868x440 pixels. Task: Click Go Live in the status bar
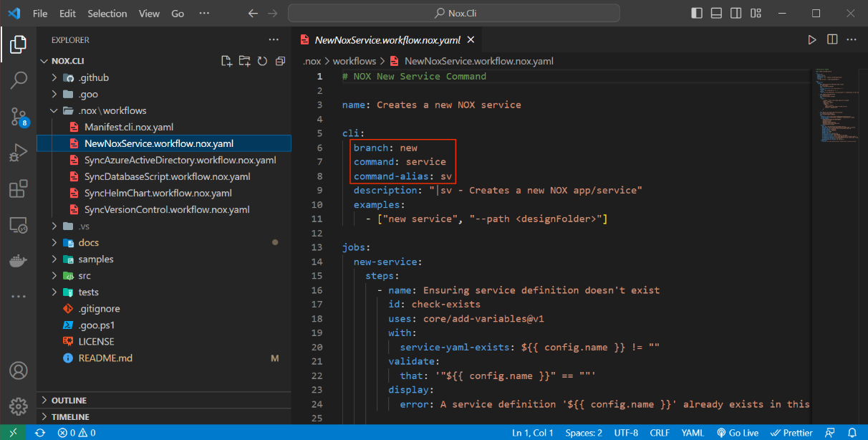pos(738,433)
